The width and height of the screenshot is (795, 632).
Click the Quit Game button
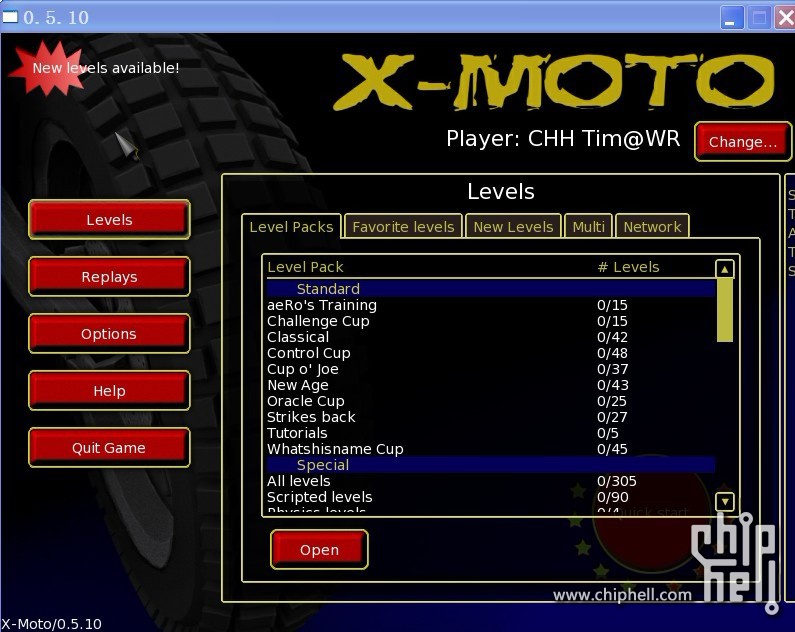pos(110,448)
